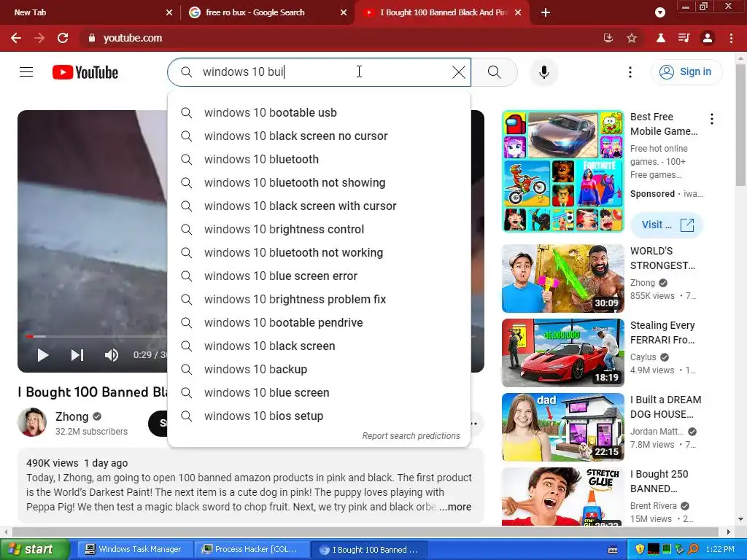
Task: Open the Zhong channel name link
Action: coord(72,416)
